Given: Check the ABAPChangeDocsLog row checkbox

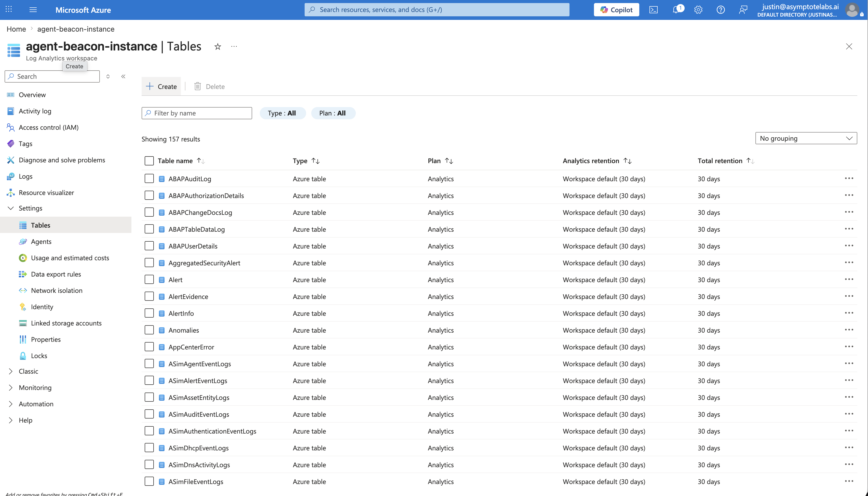Looking at the screenshot, I should coord(149,212).
